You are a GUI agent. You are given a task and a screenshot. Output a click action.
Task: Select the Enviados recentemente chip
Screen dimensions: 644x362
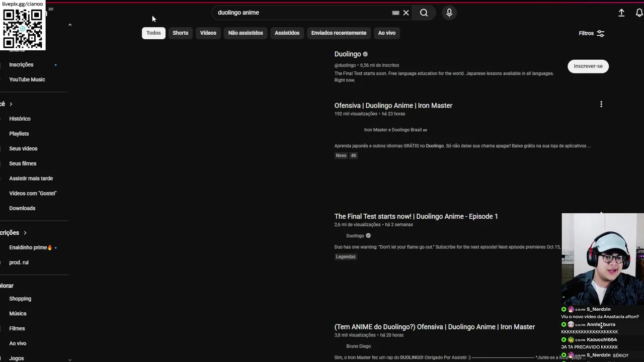339,33
